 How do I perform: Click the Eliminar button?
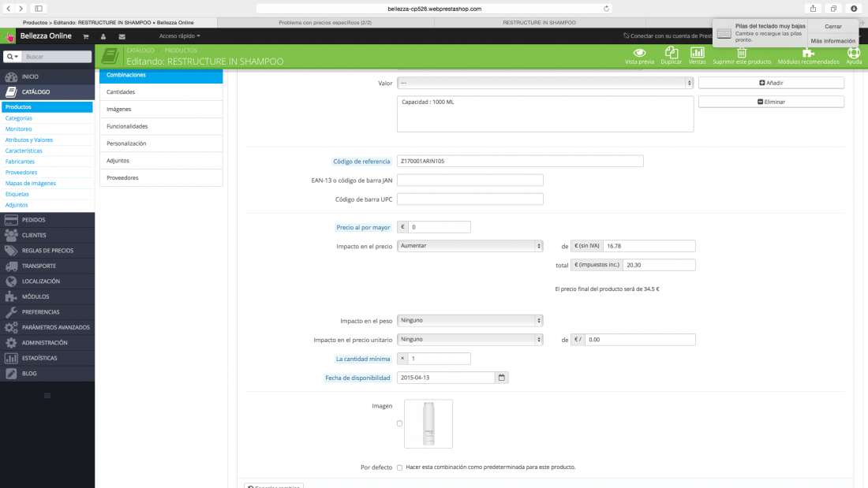tap(771, 102)
